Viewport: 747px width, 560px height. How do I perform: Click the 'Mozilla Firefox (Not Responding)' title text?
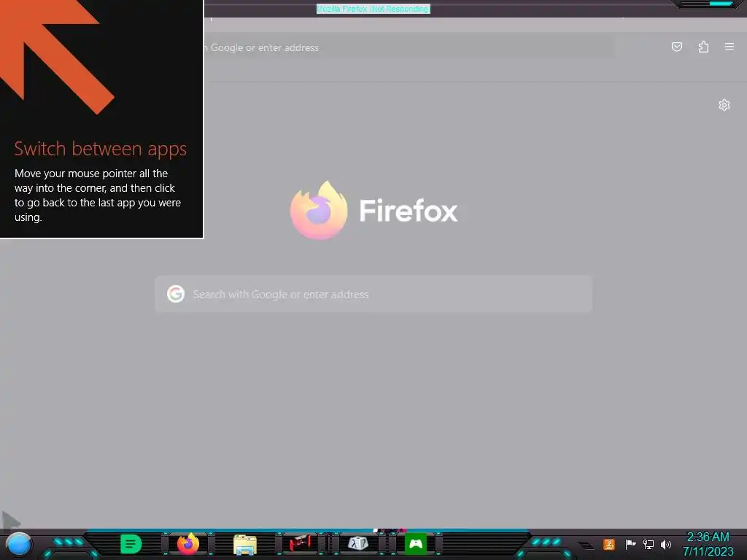pyautogui.click(x=373, y=9)
